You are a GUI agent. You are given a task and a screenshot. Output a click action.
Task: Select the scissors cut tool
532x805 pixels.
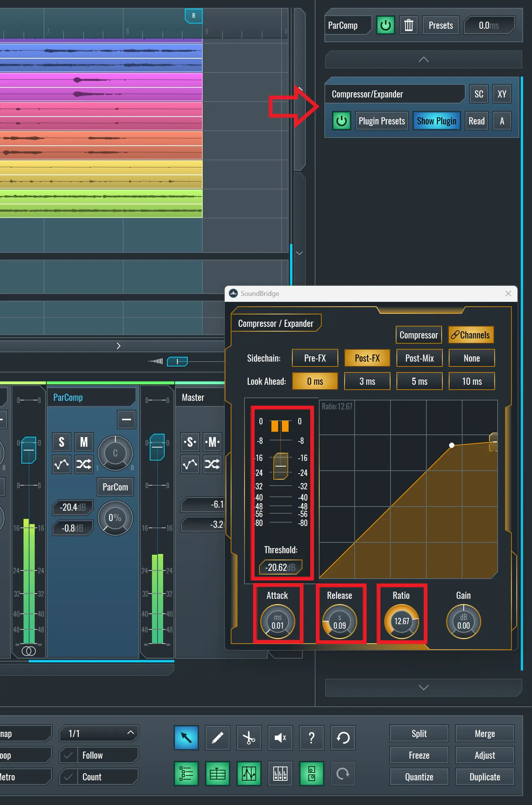coord(249,738)
